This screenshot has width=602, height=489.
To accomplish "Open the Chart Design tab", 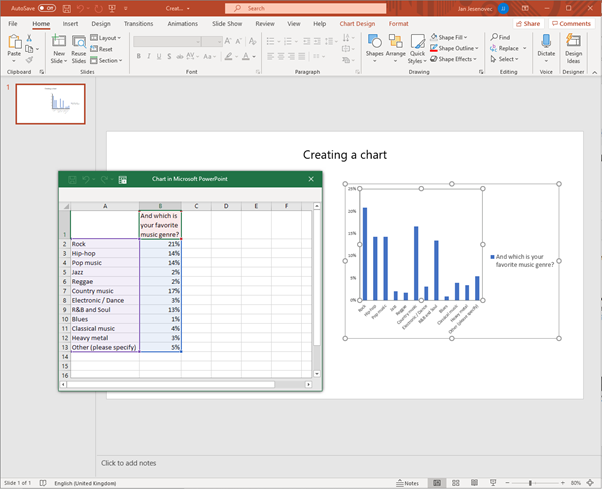I will tap(358, 23).
